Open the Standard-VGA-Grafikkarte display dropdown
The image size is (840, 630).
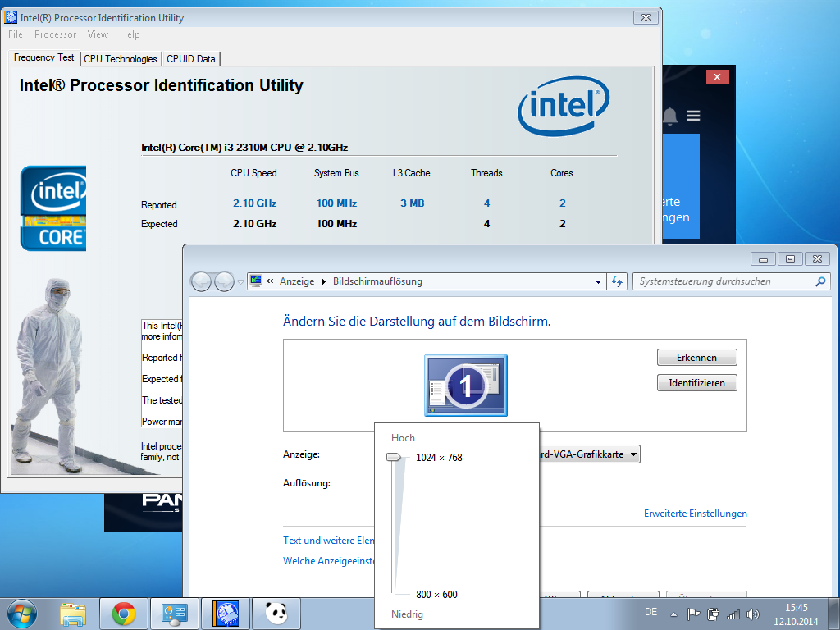pos(589,454)
